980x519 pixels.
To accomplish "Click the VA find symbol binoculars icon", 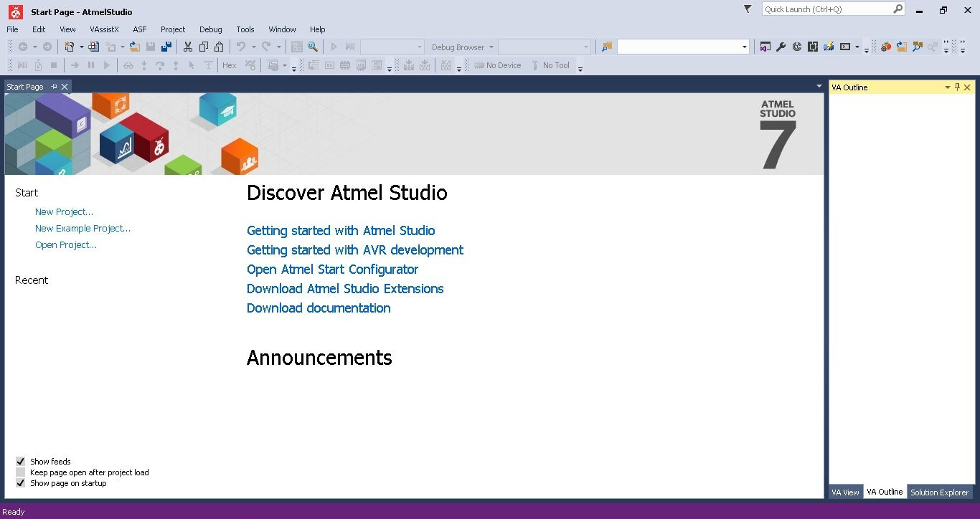I will (x=918, y=47).
